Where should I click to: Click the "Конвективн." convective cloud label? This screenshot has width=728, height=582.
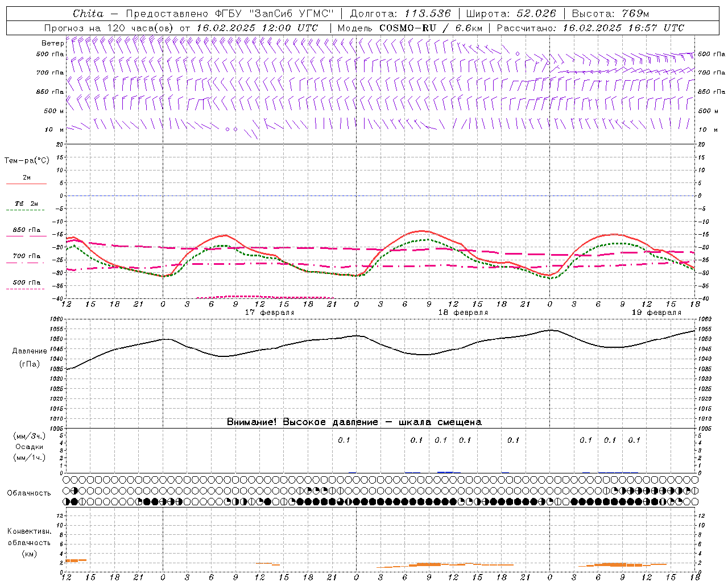point(29,531)
